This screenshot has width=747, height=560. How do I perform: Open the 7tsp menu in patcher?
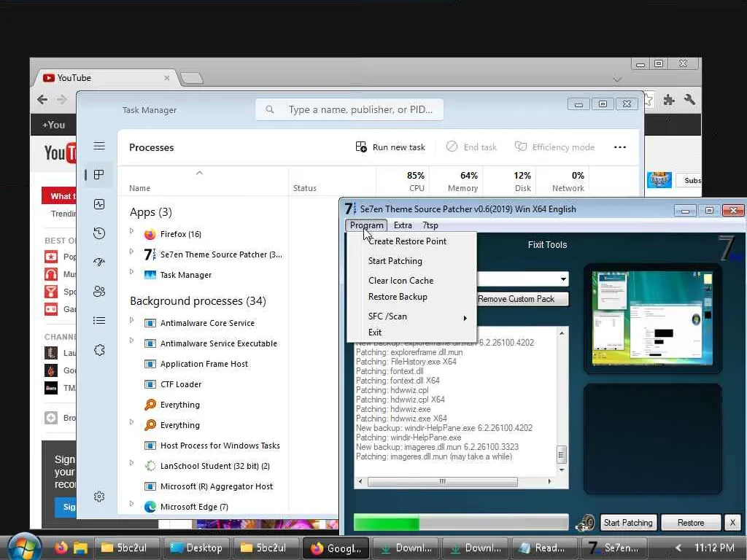coord(430,225)
